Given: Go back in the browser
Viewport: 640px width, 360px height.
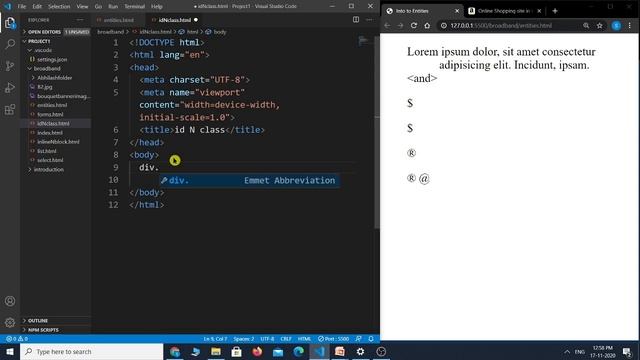Looking at the screenshot, I should click(387, 25).
